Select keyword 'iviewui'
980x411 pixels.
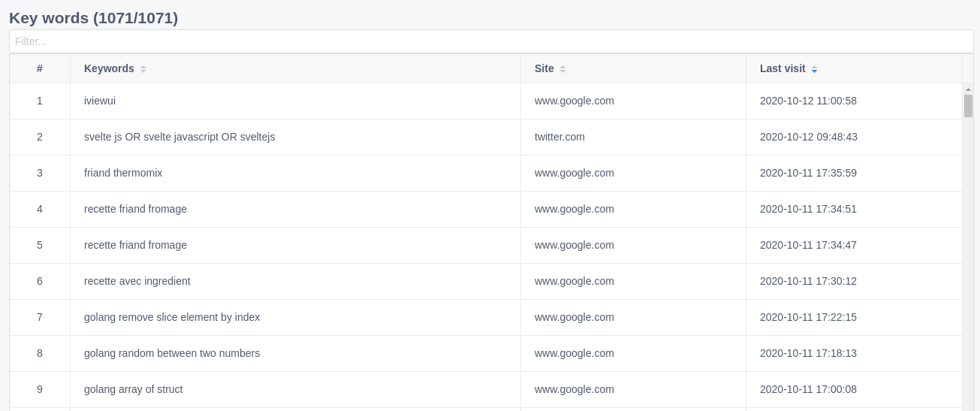(x=100, y=101)
